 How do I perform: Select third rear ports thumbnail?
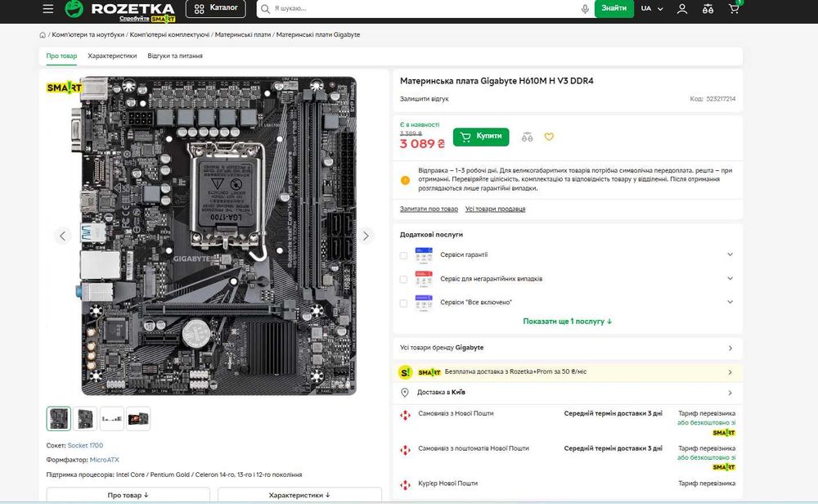(111, 418)
